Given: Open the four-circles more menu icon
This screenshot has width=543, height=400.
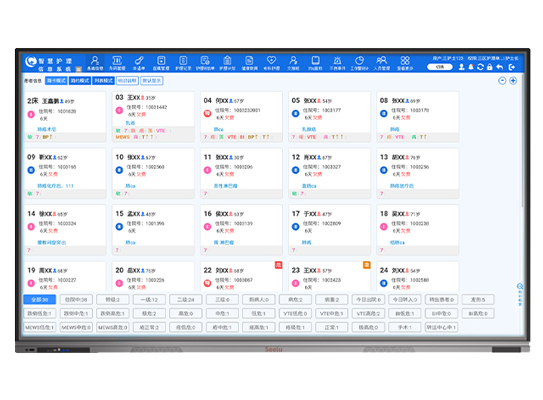Looking at the screenshot, I should 405,63.
